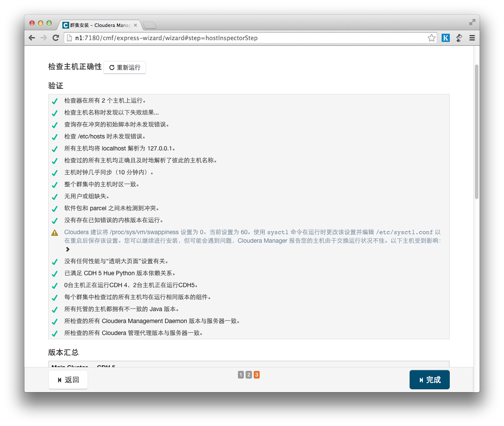The image size is (504, 426).
Task: Click the page icon in the address bar
Action: (70, 38)
